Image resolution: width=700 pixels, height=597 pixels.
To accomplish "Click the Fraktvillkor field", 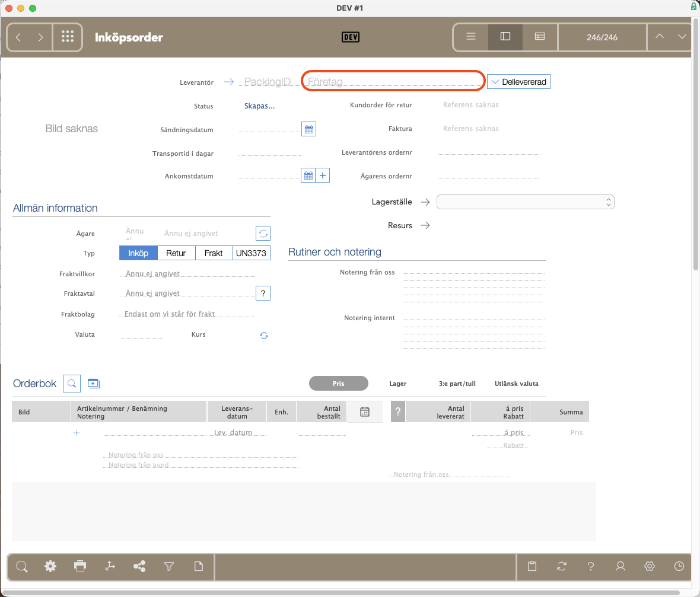I will coord(188,273).
